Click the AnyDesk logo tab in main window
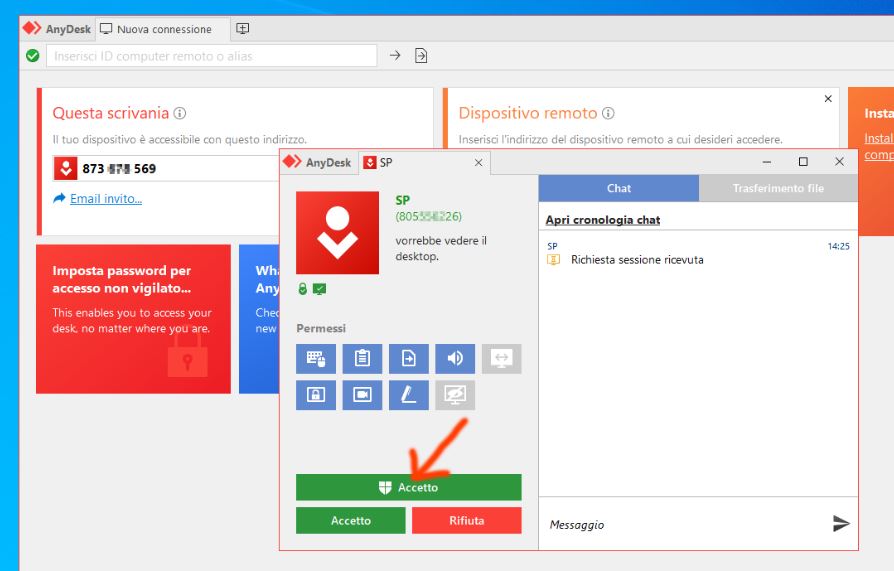Viewport: 894px width, 571px height. [57, 29]
